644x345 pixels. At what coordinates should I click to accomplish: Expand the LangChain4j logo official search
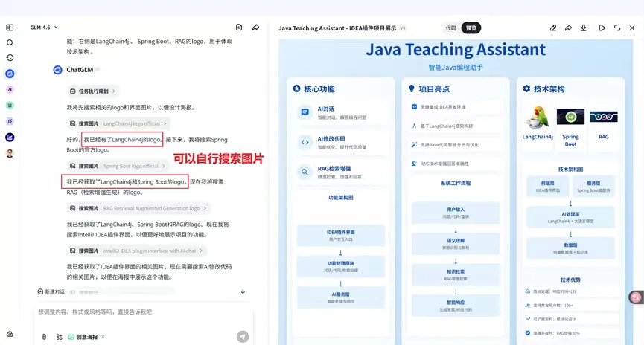coord(118,123)
